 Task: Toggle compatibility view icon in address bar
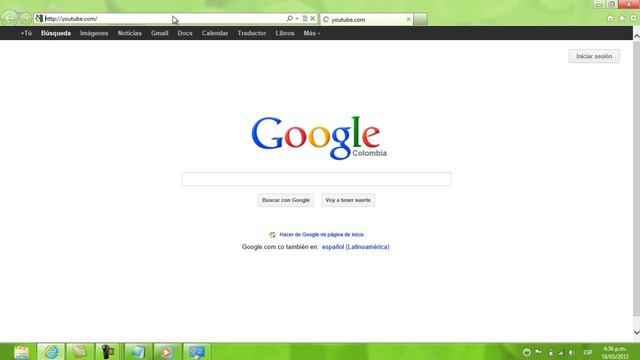[304, 18]
